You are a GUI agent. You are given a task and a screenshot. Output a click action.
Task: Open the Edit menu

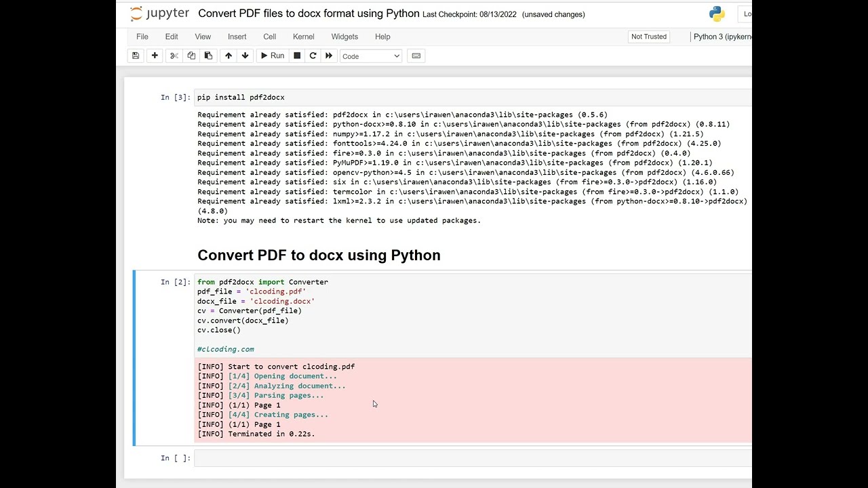pos(172,37)
